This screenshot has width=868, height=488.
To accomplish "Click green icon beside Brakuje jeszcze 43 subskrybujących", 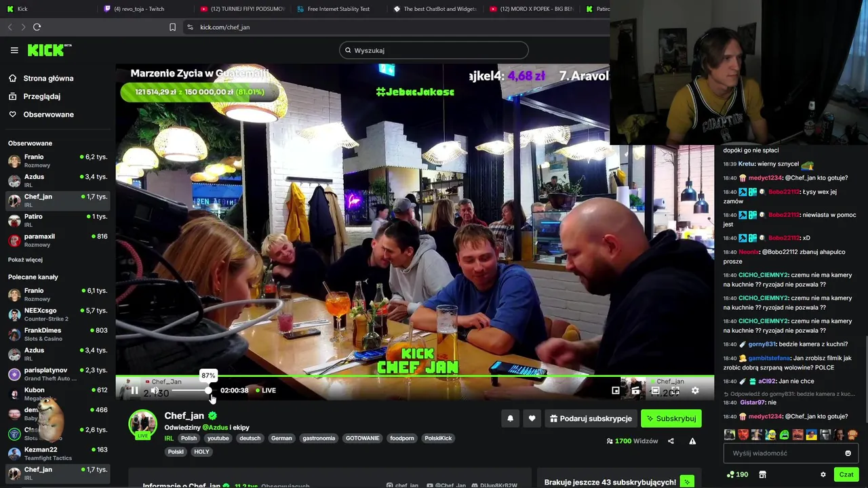I will pos(687,482).
